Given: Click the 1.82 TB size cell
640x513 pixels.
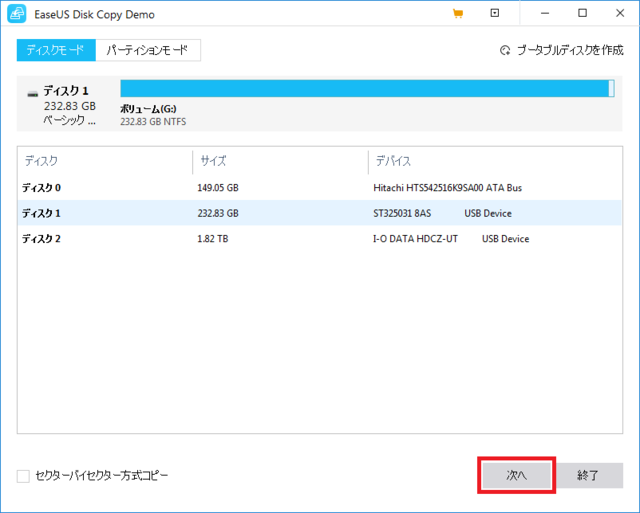Looking at the screenshot, I should pos(213,239).
